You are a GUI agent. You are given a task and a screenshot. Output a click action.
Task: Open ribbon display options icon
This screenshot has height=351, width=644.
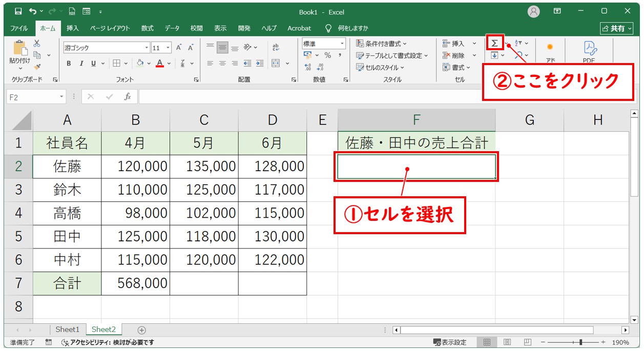point(557,11)
